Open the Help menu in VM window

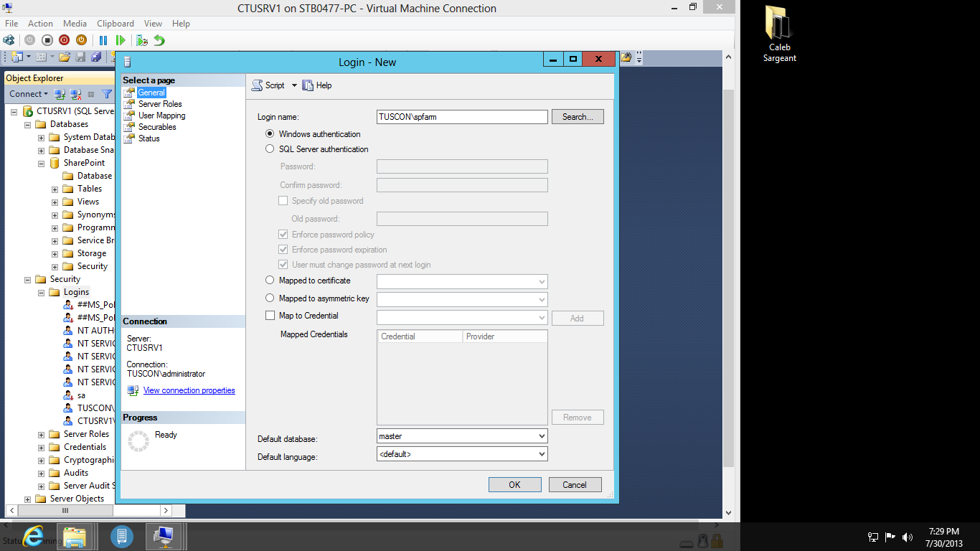tap(181, 24)
